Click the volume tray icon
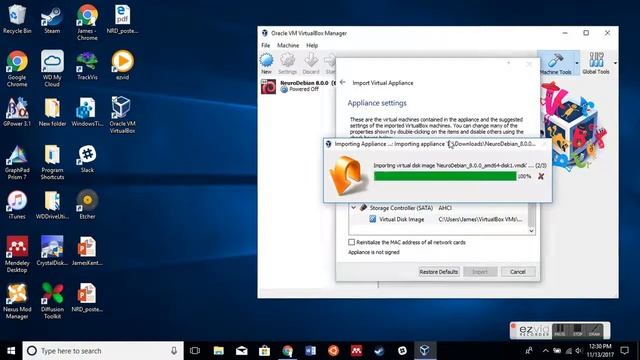Image resolution: width=640 pixels, height=360 pixels. tap(578, 350)
